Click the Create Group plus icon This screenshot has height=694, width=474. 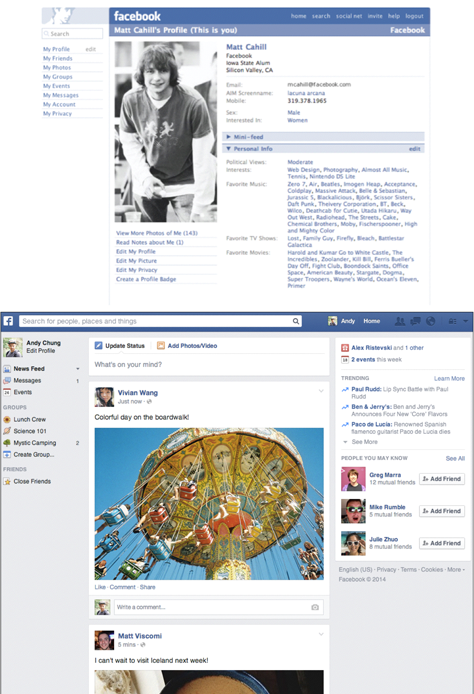click(7, 455)
